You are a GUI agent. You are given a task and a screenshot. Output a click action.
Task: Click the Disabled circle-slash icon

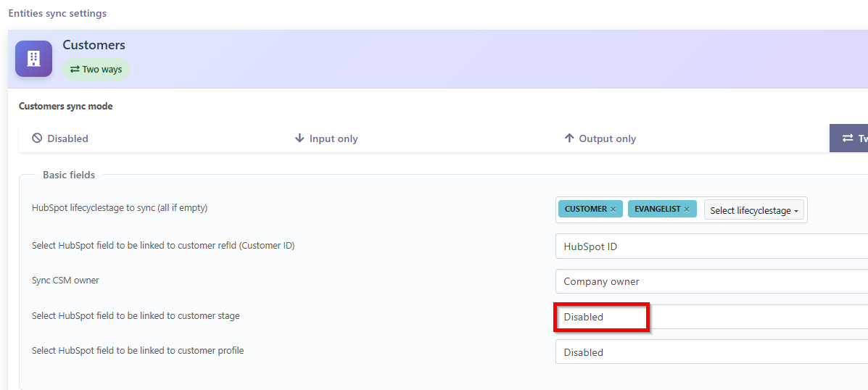coord(37,138)
